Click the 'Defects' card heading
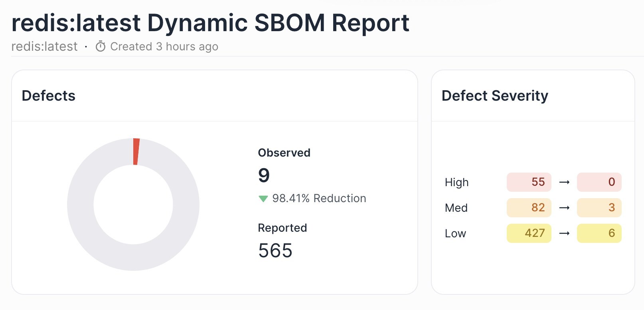 coord(49,96)
